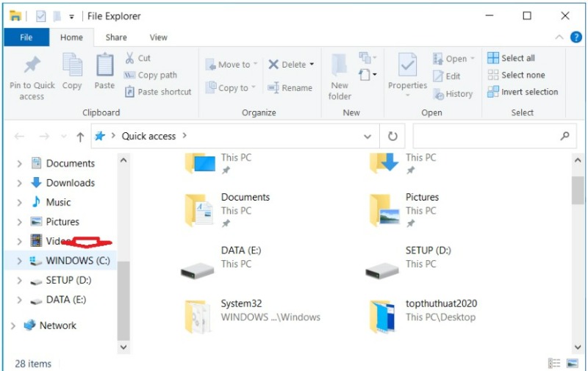Expand Downloads tree node
The width and height of the screenshot is (588, 371).
[x=20, y=183]
